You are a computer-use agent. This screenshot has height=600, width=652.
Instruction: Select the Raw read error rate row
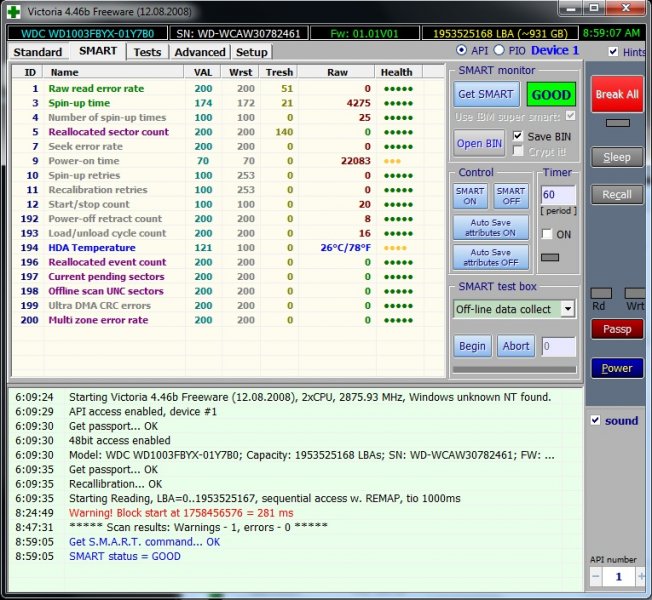[228, 88]
